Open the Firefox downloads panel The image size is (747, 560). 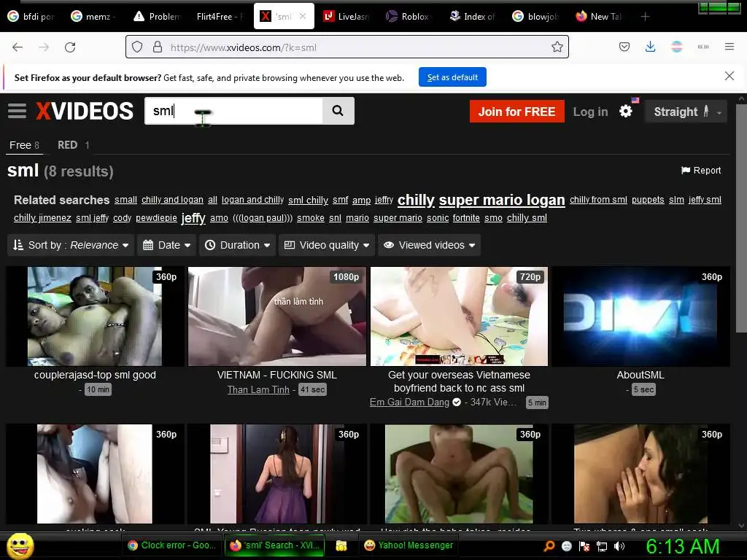650,47
